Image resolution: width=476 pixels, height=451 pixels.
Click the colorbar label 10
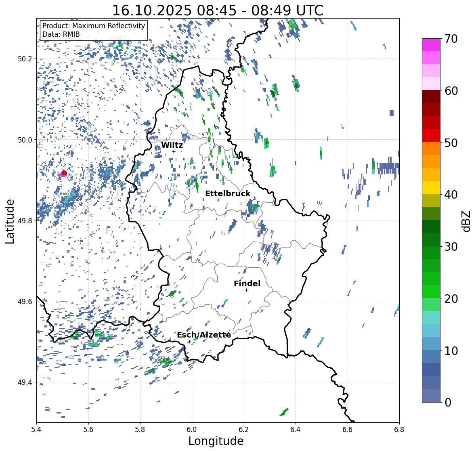pos(451,350)
